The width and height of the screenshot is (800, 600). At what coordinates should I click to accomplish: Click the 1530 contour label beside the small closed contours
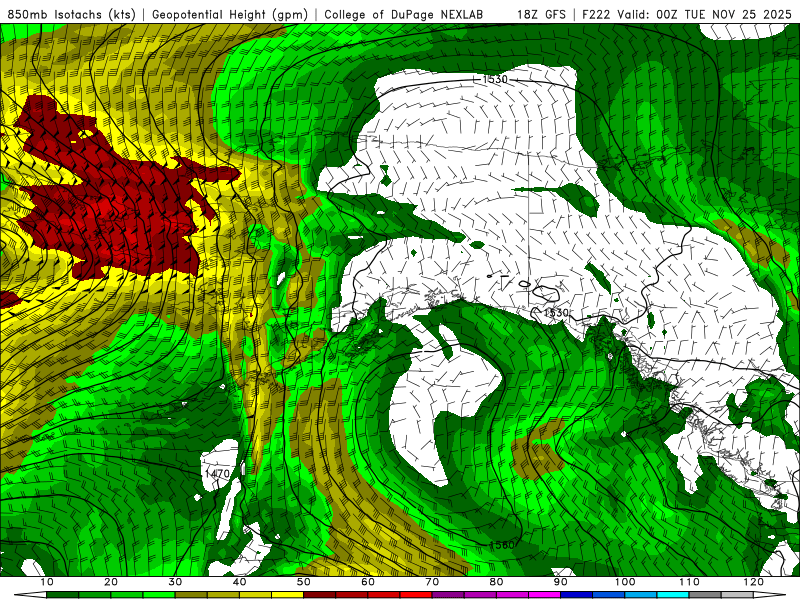556,312
